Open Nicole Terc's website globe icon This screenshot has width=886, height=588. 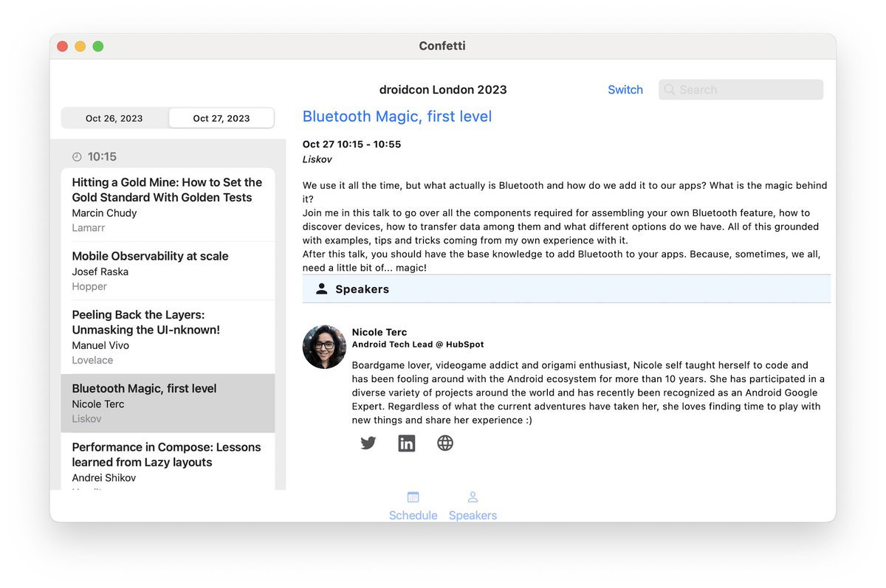pyautogui.click(x=445, y=443)
